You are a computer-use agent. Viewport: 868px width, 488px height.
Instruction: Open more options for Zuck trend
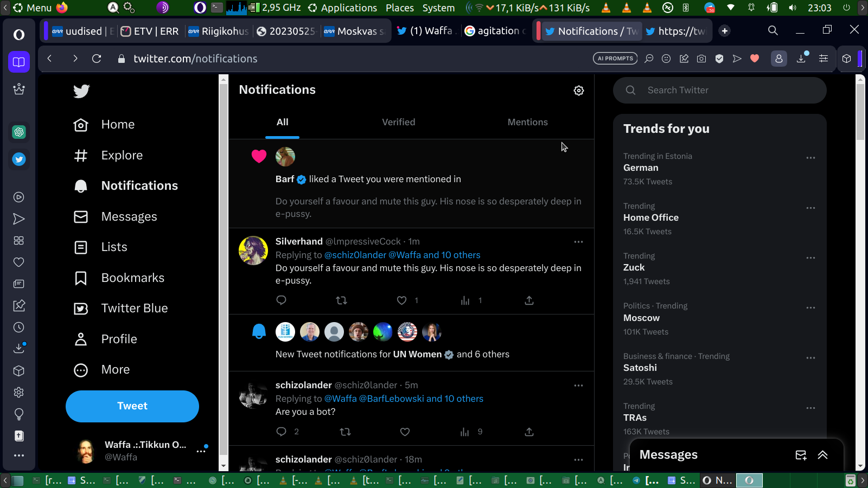(810, 258)
